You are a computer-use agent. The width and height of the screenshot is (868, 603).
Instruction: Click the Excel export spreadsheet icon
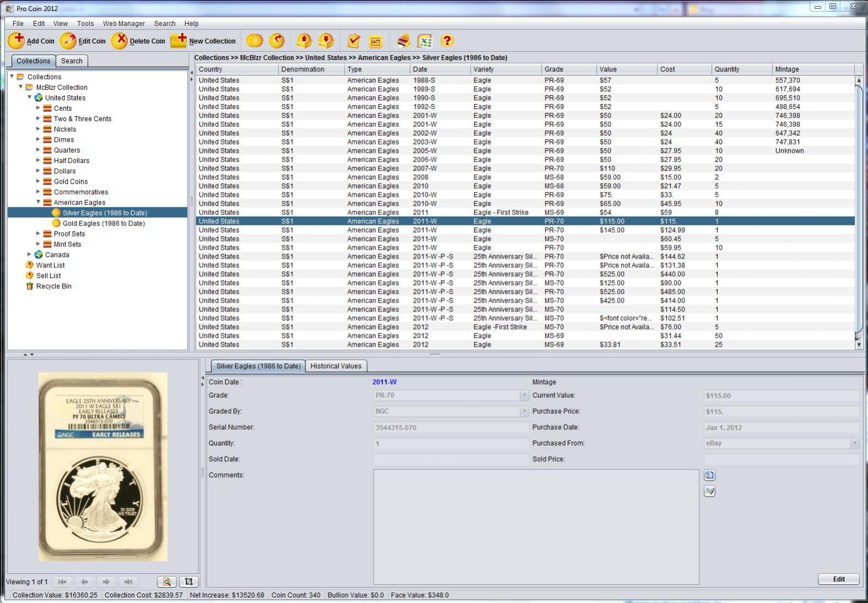pos(425,41)
